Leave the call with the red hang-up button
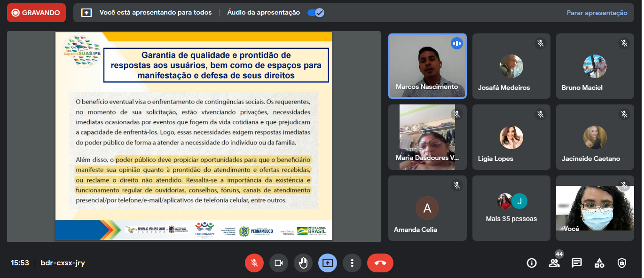Screen dimensions: 644x278 coord(380,263)
